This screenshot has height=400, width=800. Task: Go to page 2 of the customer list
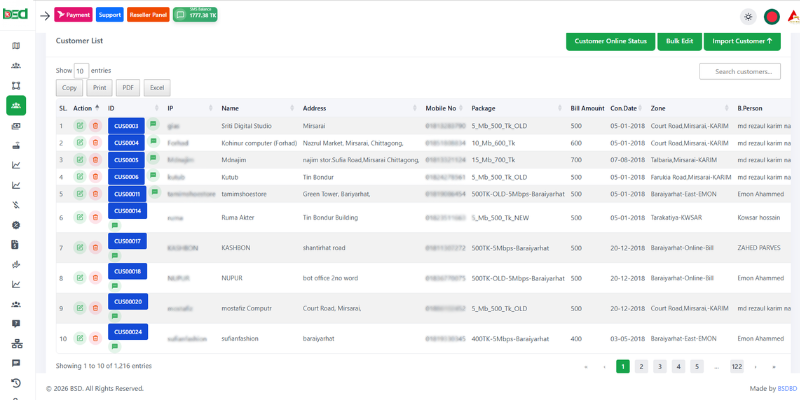coord(641,366)
